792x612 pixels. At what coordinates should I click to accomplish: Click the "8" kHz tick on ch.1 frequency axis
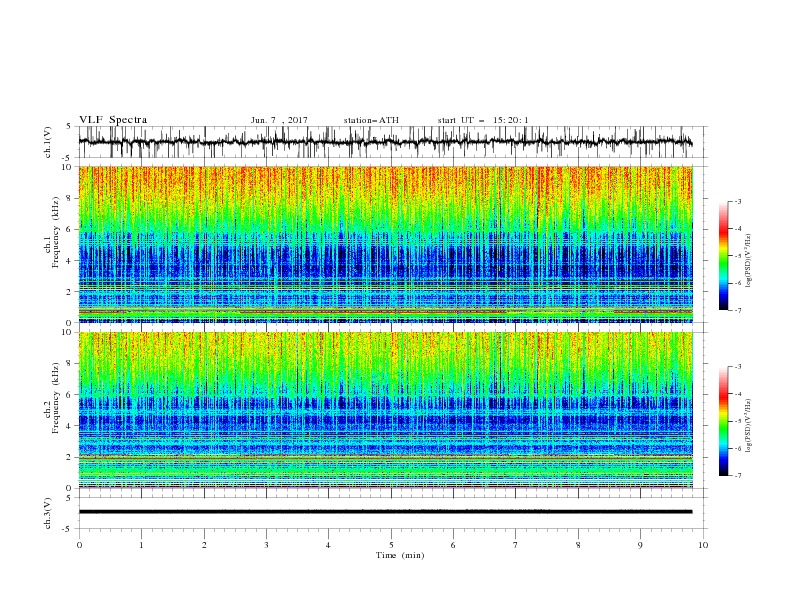tap(70, 198)
